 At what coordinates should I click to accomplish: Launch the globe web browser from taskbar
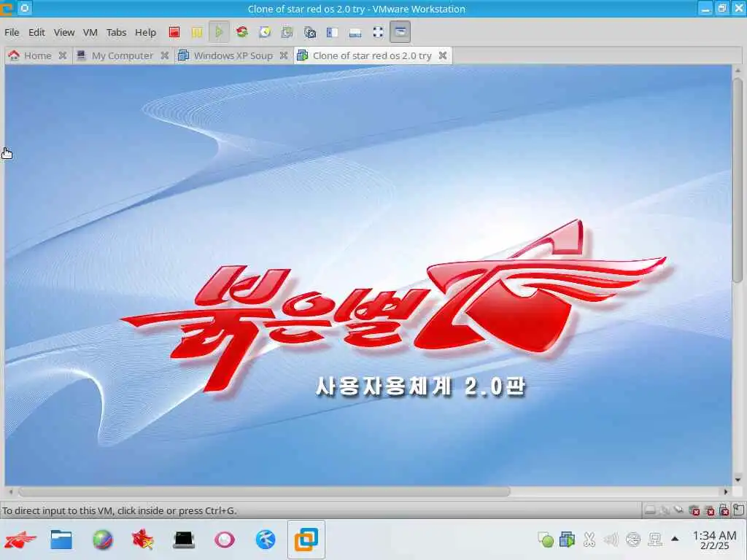pyautogui.click(x=102, y=540)
